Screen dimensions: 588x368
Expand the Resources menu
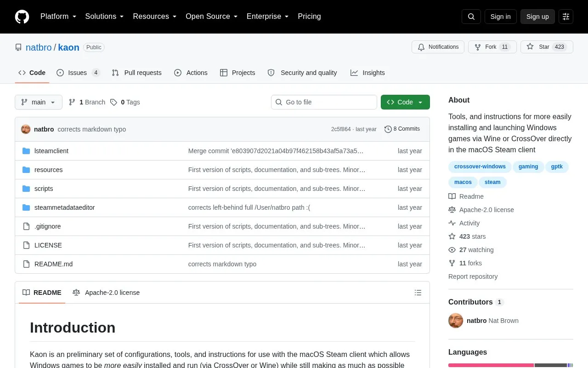155,17
